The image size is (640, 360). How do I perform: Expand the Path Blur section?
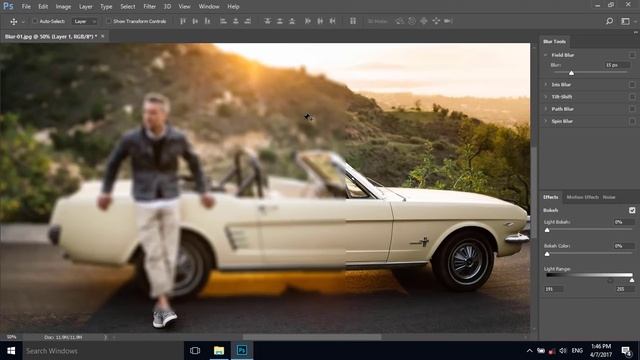[546, 109]
